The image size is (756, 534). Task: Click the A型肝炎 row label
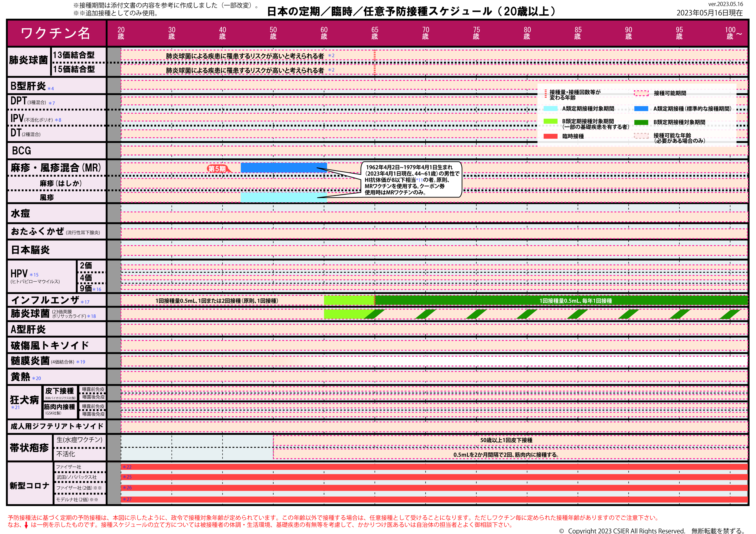tap(28, 330)
